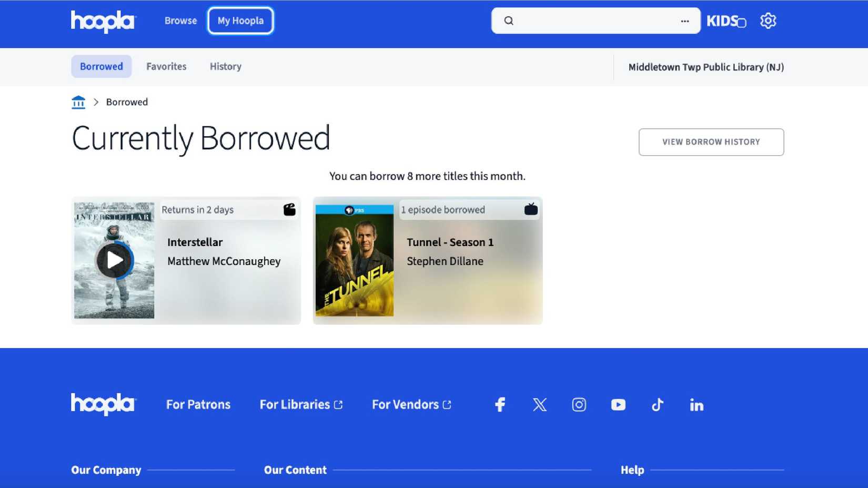Click the TV icon on Tunnel card
This screenshot has height=488, width=868.
pos(531,209)
